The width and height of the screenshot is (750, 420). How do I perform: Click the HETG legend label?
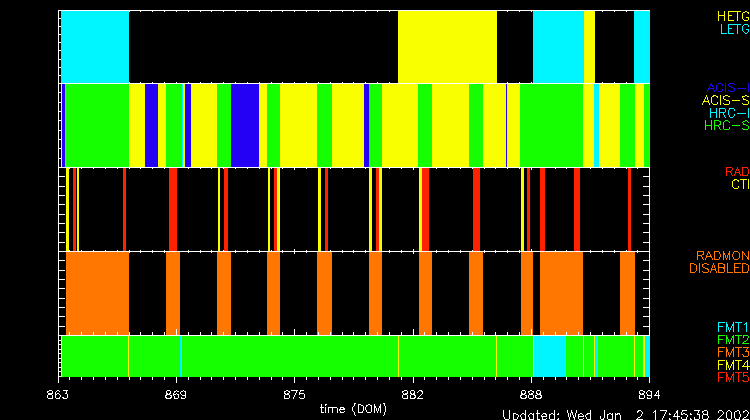(732, 17)
